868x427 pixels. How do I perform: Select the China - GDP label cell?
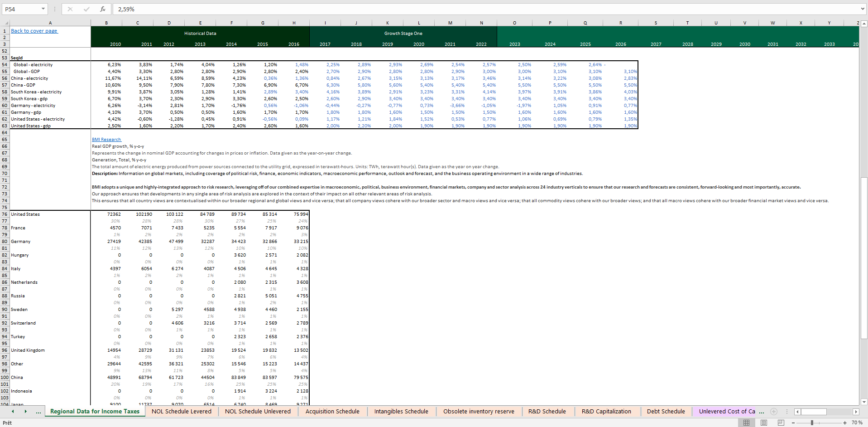pyautogui.click(x=50, y=85)
